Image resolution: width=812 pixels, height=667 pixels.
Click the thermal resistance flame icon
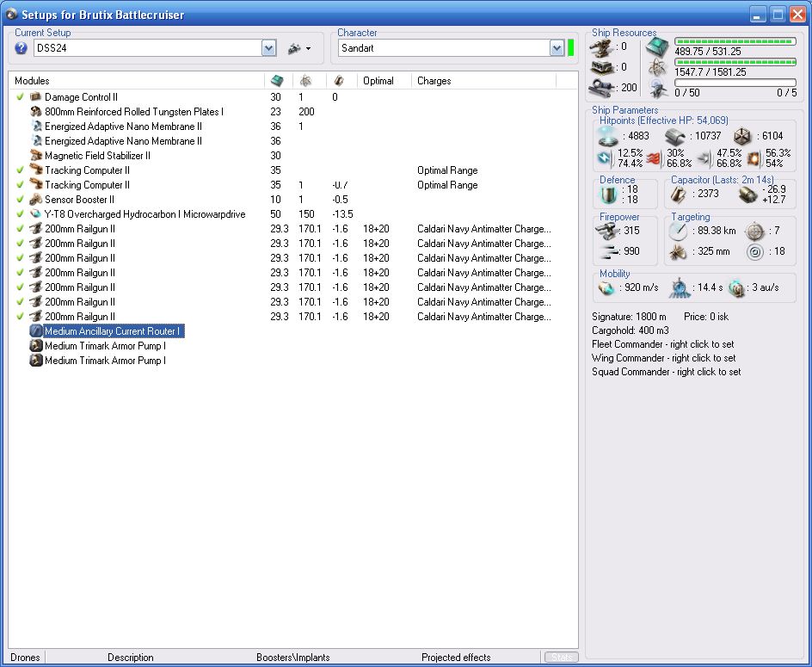(x=654, y=158)
